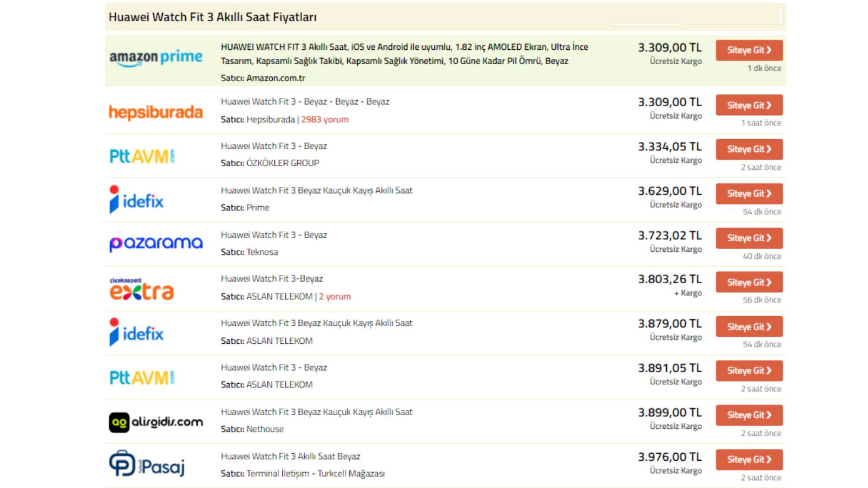Screen dimensions: 868x488
Task: Go to site for Amazon 3.309,00 TL offer
Action: [749, 50]
